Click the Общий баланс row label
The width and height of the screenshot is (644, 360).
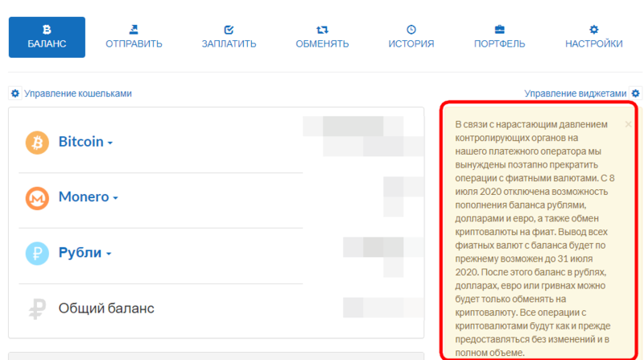click(x=105, y=308)
